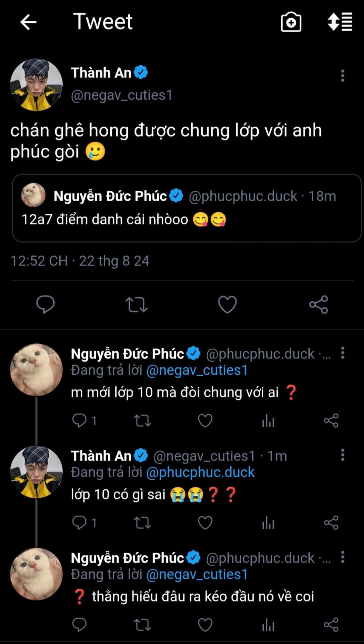The width and height of the screenshot is (364, 644).
Task: Like the 'lớp 10 có gì sai' reply
Action: [205, 523]
